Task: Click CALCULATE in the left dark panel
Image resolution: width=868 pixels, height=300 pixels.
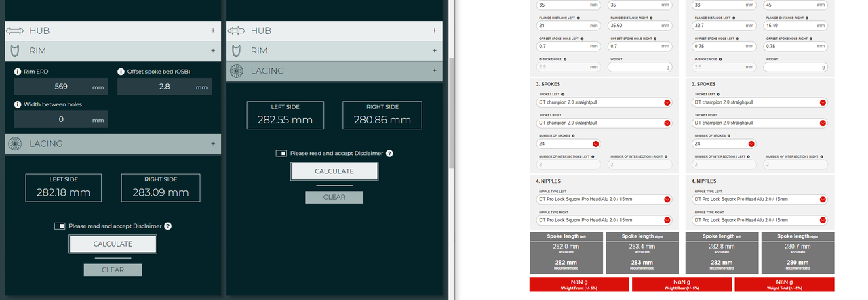Action: [113, 244]
